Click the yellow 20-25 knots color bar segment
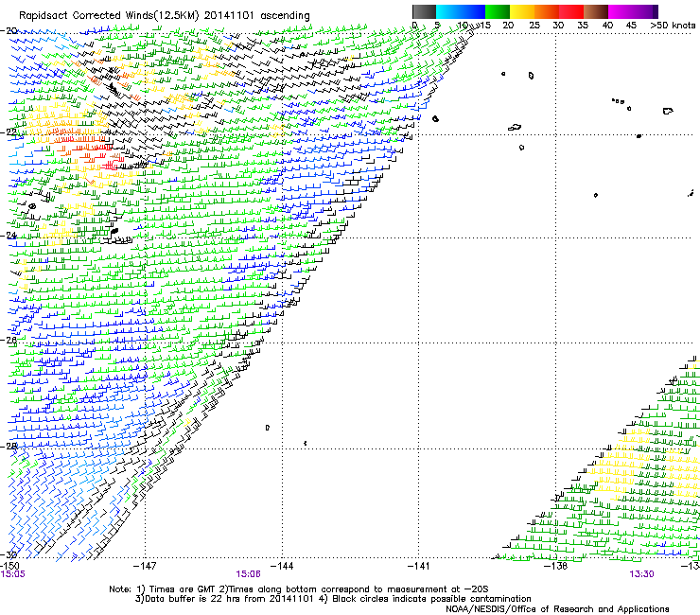The height and width of the screenshot is (615, 700). 522,11
